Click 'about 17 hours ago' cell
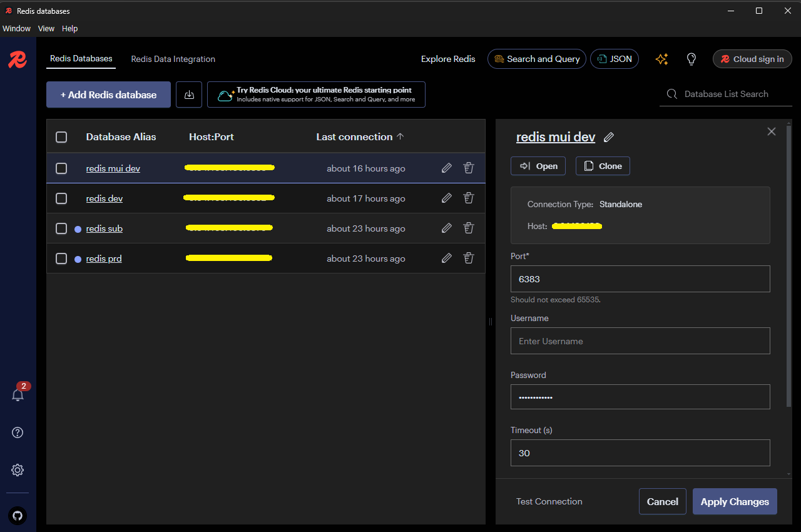 click(366, 198)
